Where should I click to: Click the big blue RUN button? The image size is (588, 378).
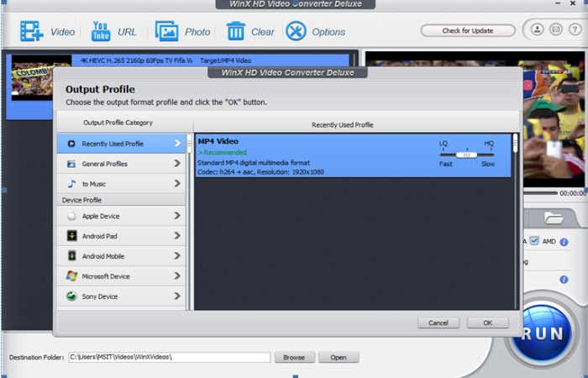click(542, 333)
